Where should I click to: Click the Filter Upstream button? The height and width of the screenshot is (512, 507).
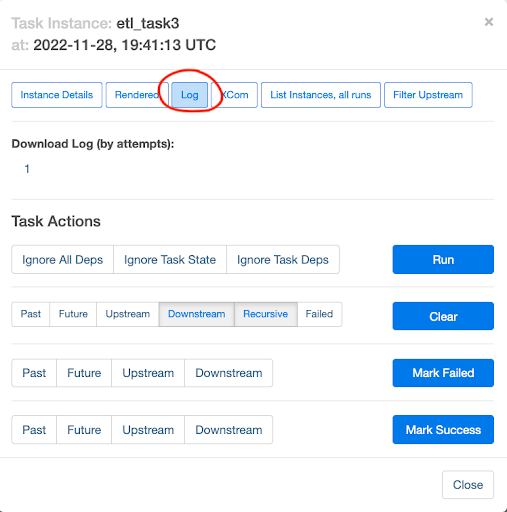pos(428,95)
